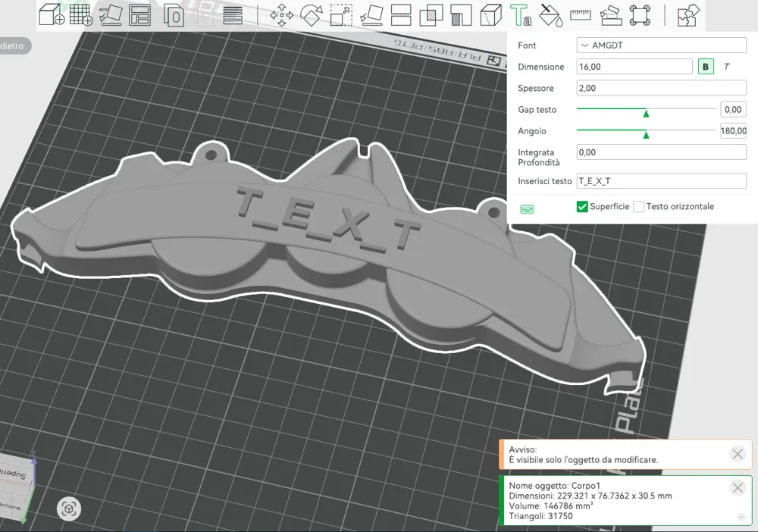The height and width of the screenshot is (532, 758).
Task: Toggle Bold B button
Action: (706, 67)
